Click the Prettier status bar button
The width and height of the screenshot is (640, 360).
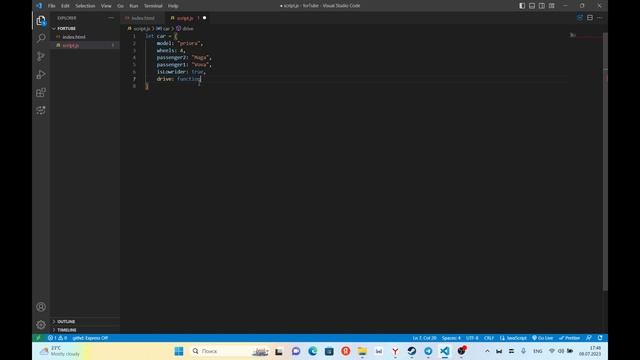point(569,338)
